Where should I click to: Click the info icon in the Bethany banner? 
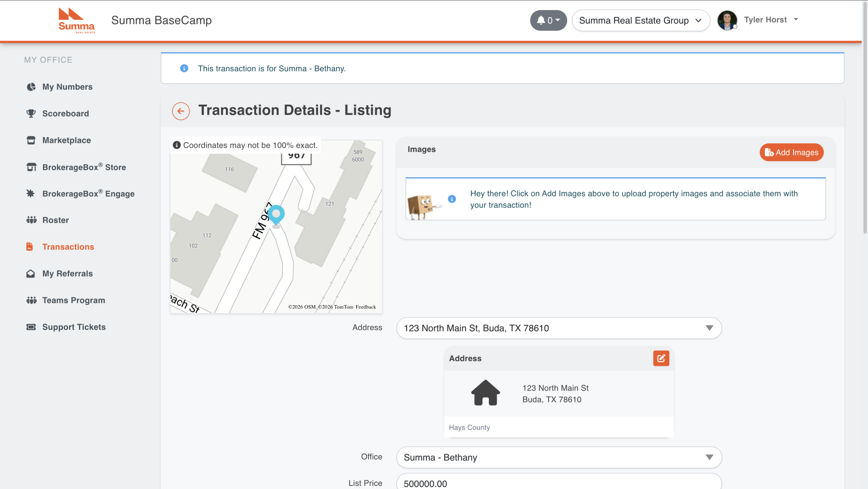click(x=184, y=68)
